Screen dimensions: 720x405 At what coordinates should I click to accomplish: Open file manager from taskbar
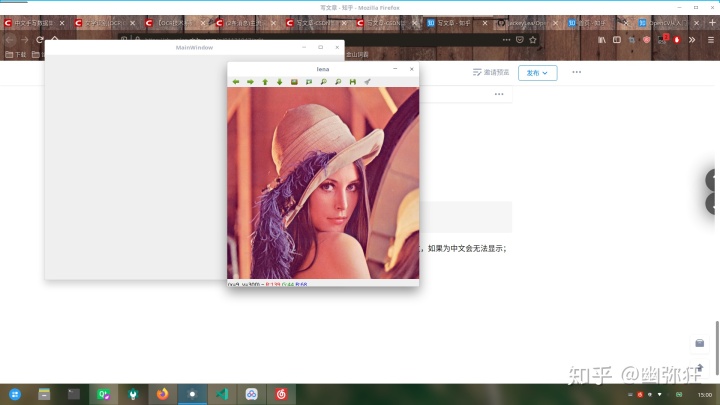44,394
